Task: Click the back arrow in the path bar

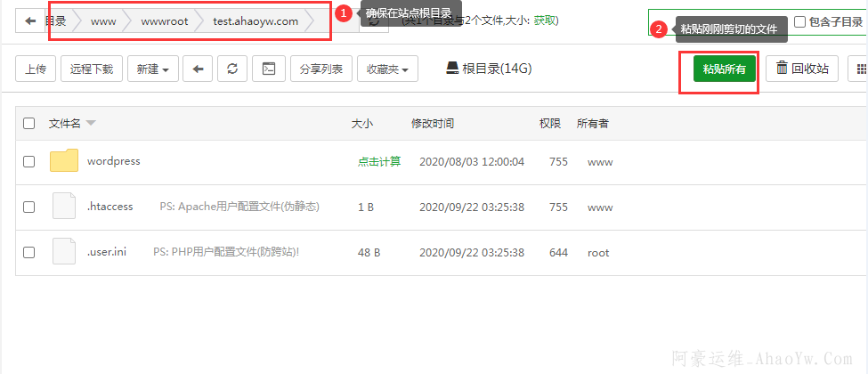Action: point(30,20)
